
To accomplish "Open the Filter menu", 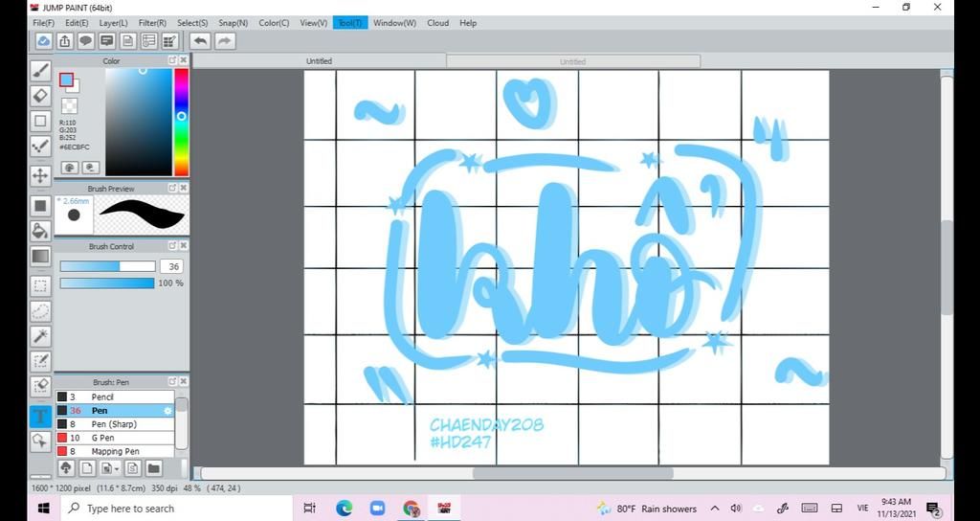I will tap(152, 23).
